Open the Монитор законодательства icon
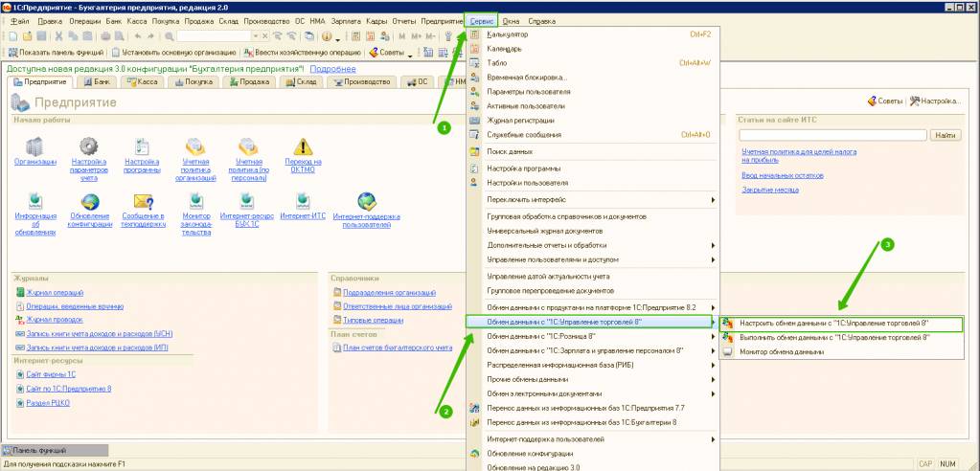Image resolution: width=980 pixels, height=471 pixels. click(196, 200)
